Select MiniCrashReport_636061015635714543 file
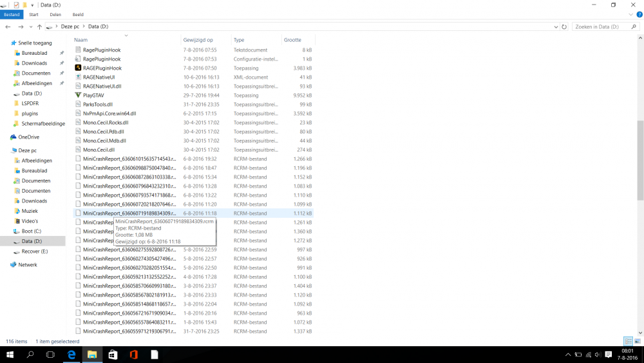This screenshot has width=644, height=363. point(129,159)
